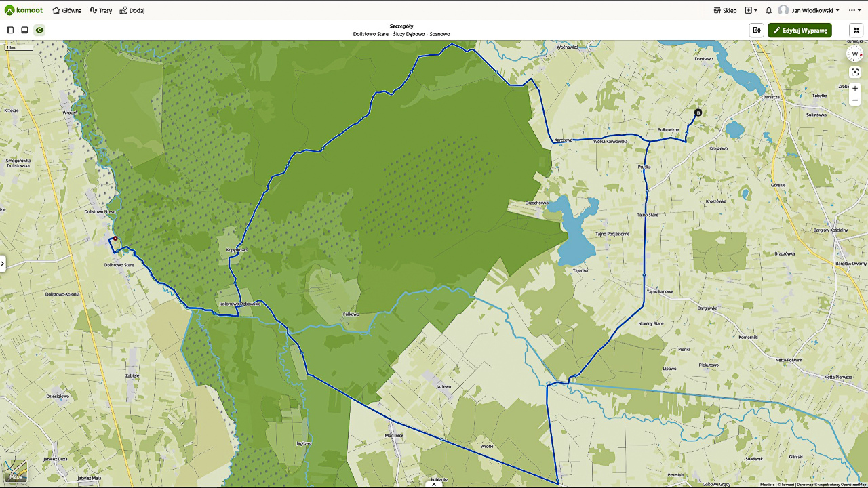
Task: Click Edytuj Wyprawę button
Action: tap(800, 30)
